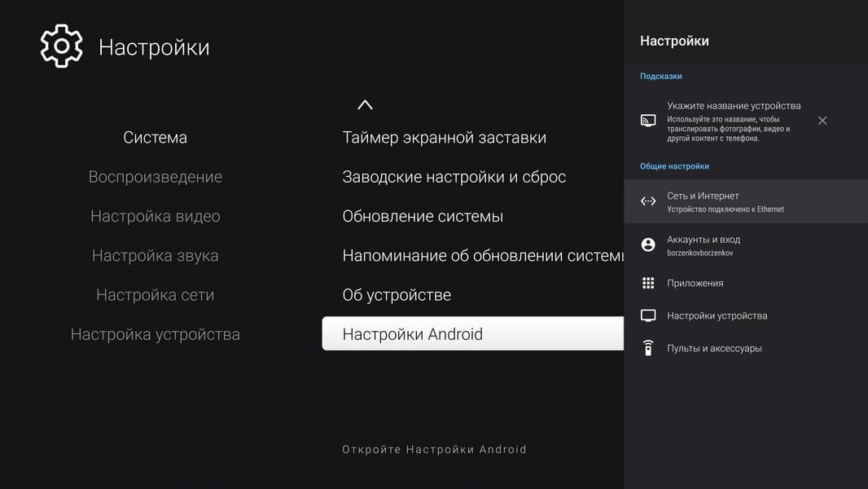Open Таймер экранной заставки option
The height and width of the screenshot is (489, 868).
point(444,138)
